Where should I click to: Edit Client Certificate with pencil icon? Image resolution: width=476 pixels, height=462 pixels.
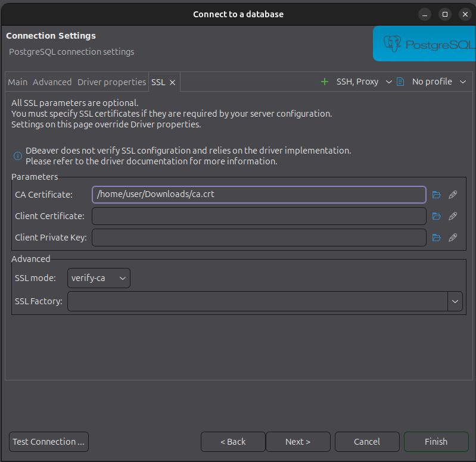(x=453, y=216)
